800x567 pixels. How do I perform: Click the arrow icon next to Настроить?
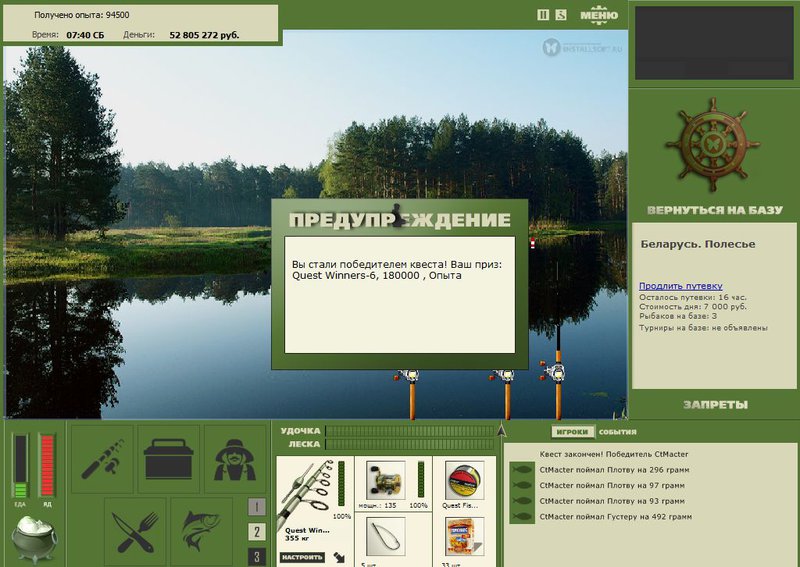point(339,557)
